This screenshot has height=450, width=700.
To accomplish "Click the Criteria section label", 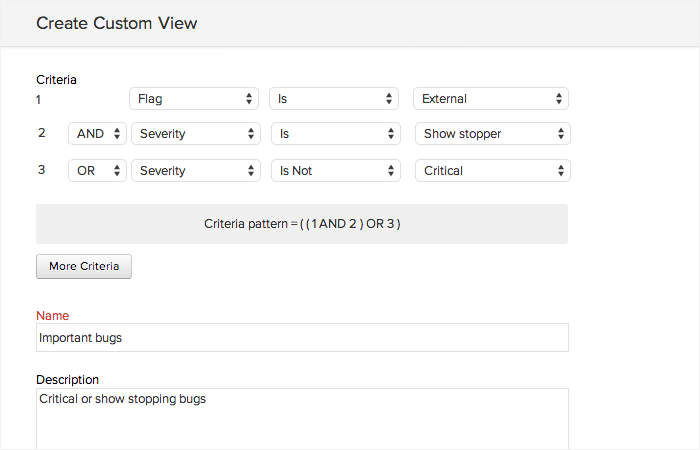I will coord(56,80).
